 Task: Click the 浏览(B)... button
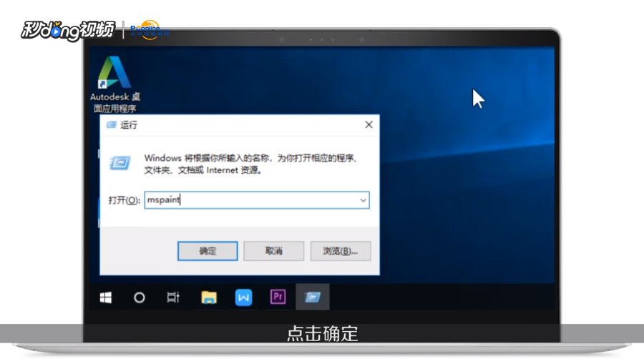(x=341, y=251)
